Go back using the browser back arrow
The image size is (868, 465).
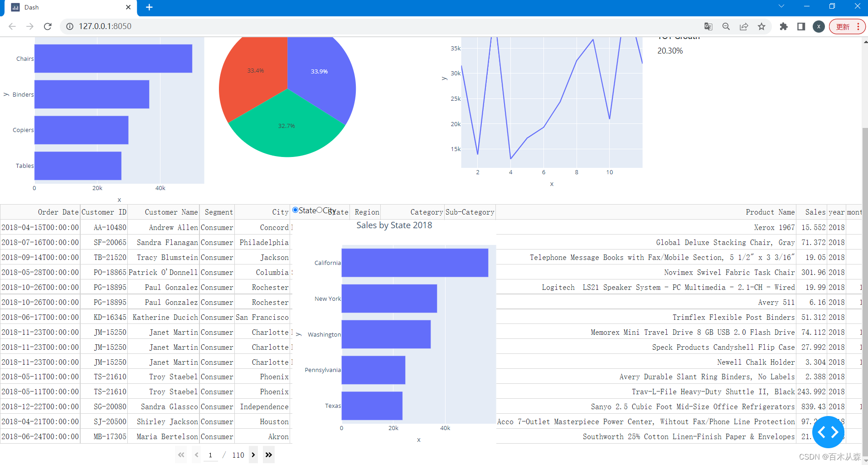click(12, 26)
